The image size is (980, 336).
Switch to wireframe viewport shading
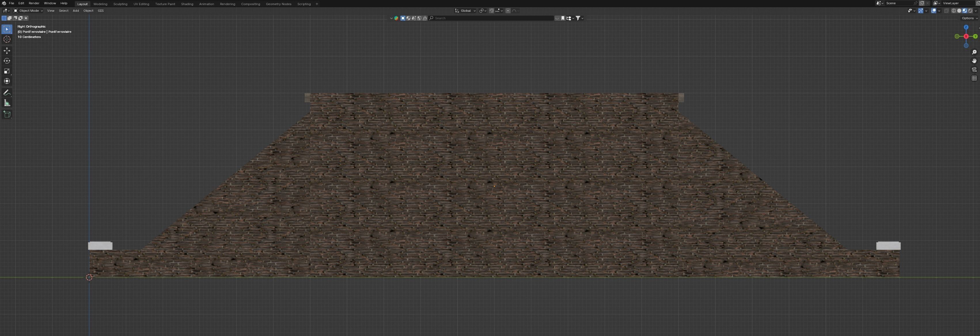point(954,11)
